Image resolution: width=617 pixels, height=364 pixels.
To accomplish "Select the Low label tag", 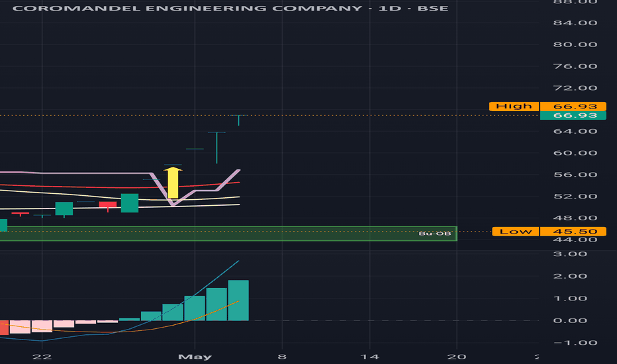I will pyautogui.click(x=516, y=232).
